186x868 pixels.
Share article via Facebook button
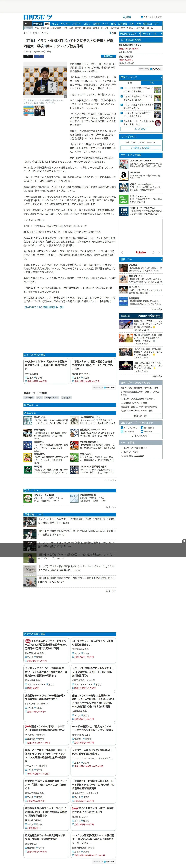[x=39, y=56]
